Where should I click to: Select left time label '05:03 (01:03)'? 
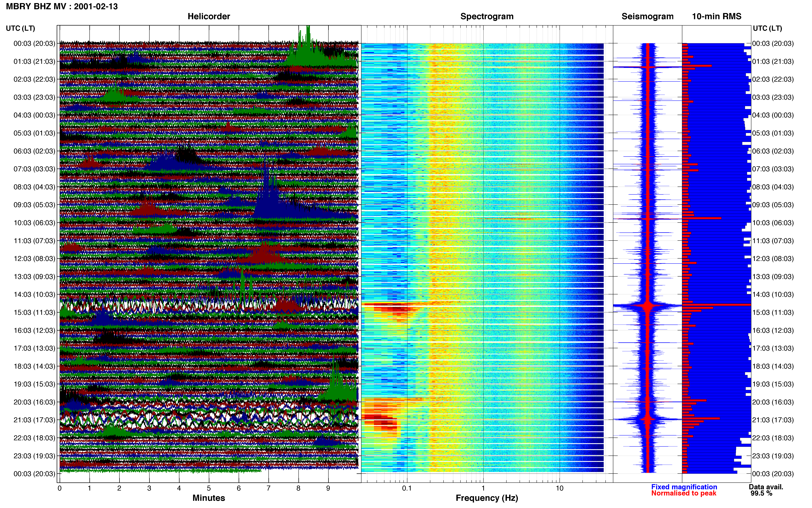pos(34,133)
